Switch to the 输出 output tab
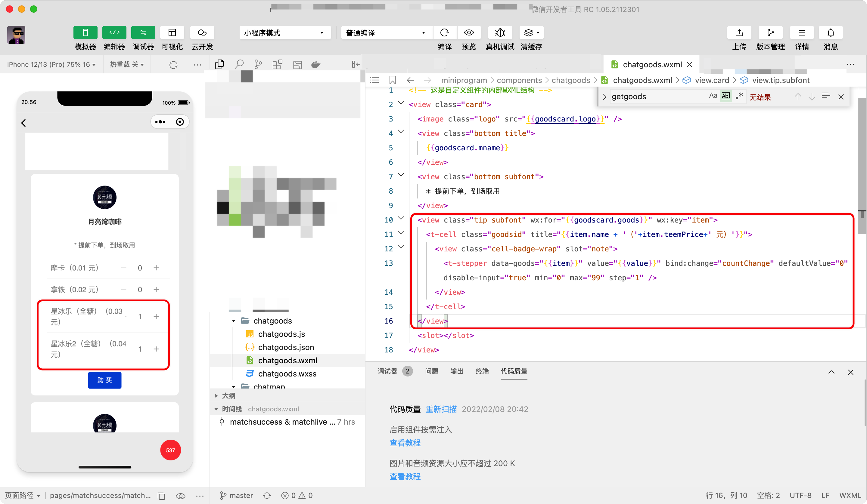Image resolution: width=867 pixels, height=504 pixels. (x=457, y=371)
